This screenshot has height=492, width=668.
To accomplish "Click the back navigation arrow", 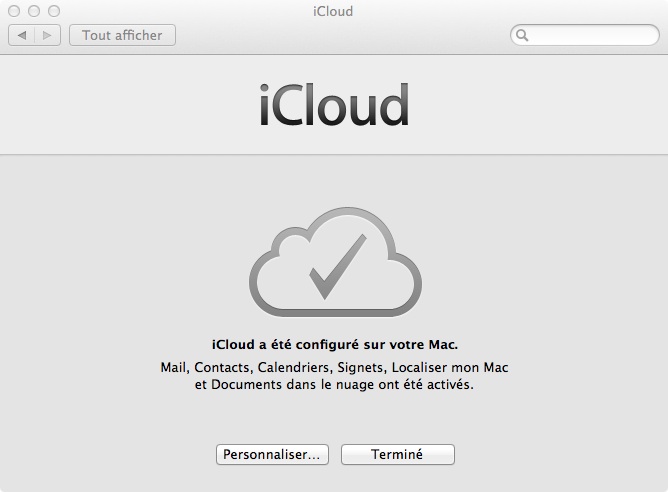I will coord(22,35).
